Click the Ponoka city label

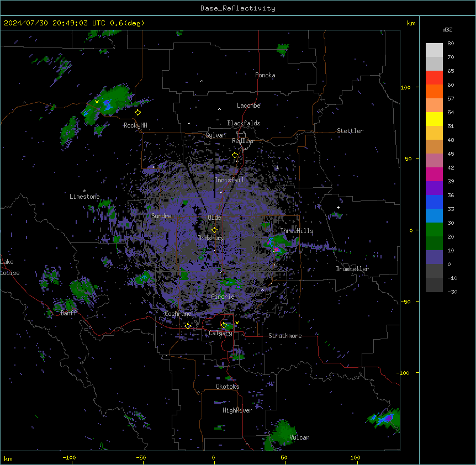[265, 75]
